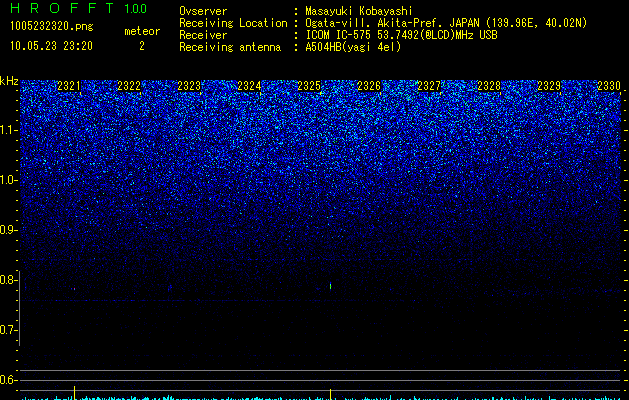Click the 0.9 kHz axis label
This screenshot has height=400, width=629.
coord(9,230)
